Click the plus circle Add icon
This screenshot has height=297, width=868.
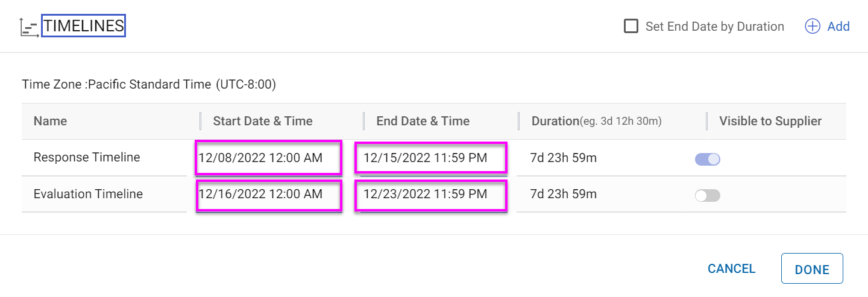(813, 27)
